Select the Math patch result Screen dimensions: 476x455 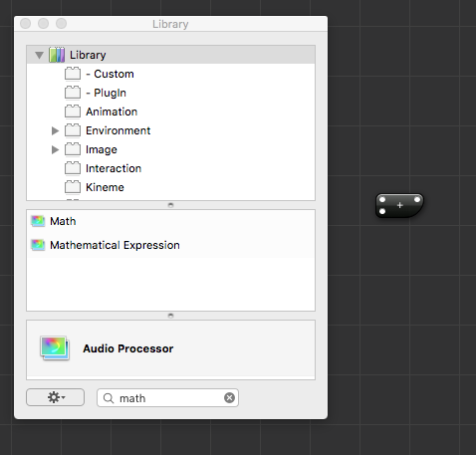(x=170, y=221)
